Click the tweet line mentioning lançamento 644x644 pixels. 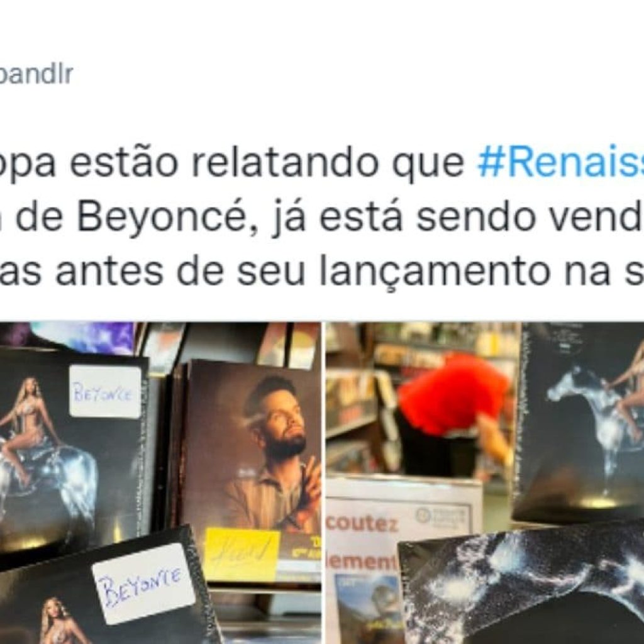click(x=322, y=270)
